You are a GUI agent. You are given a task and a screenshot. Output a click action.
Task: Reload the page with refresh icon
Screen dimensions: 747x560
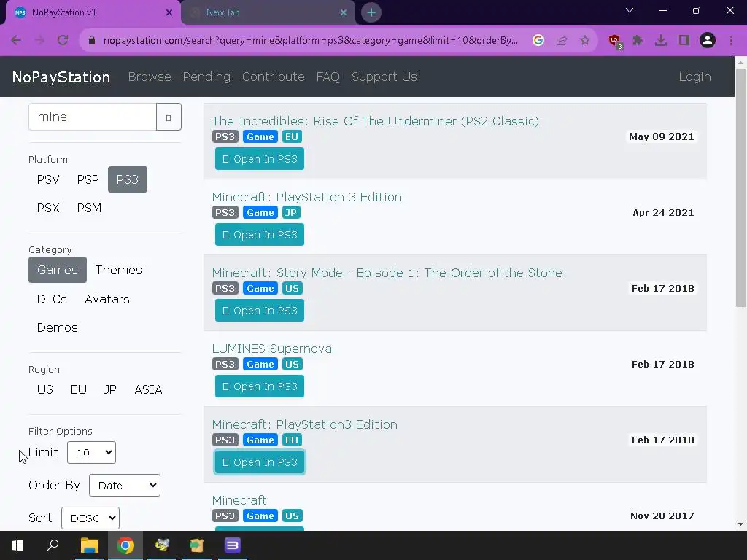click(x=63, y=41)
